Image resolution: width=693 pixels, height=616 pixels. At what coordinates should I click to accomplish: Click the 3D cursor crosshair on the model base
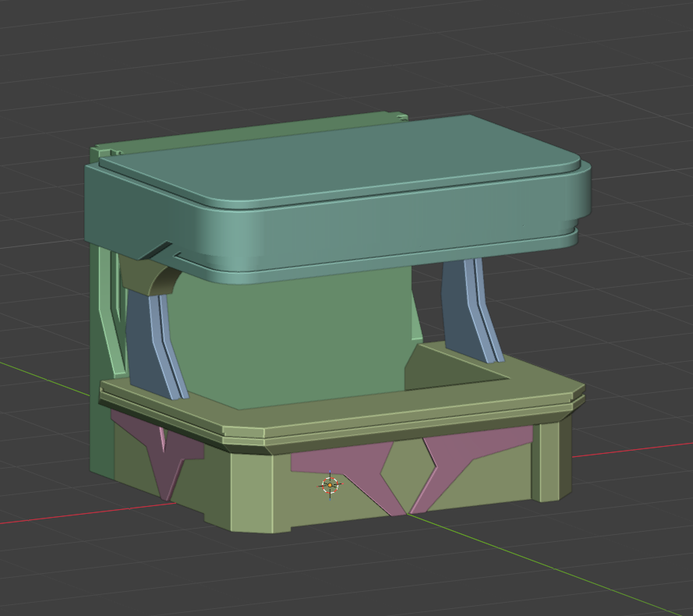coord(330,485)
